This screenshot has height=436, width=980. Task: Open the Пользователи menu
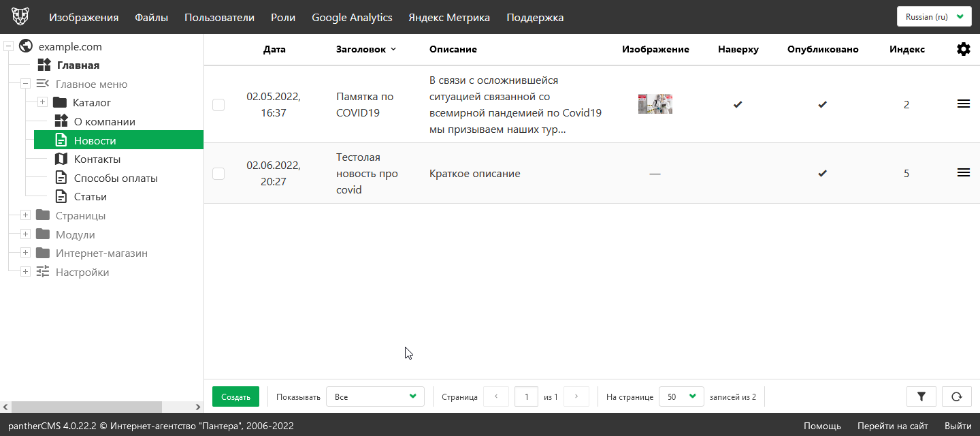click(x=219, y=18)
